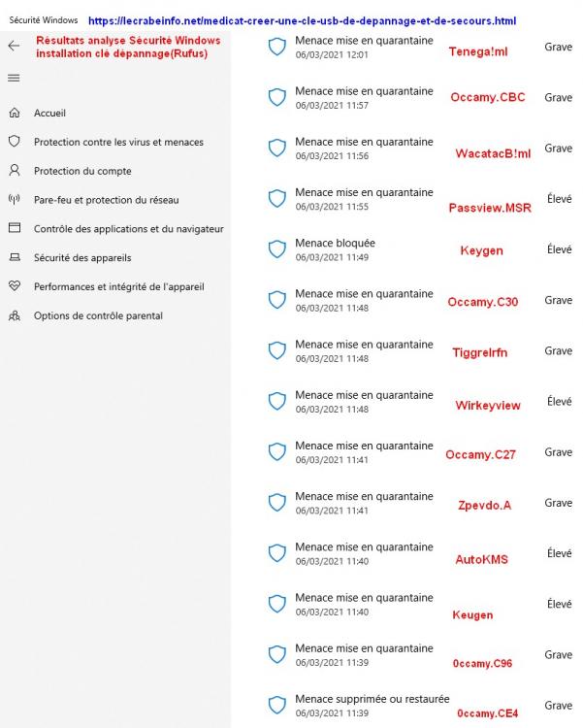The width and height of the screenshot is (583, 728).
Task: Click shield icon beside Tenega!ml threat
Action: click(x=277, y=47)
